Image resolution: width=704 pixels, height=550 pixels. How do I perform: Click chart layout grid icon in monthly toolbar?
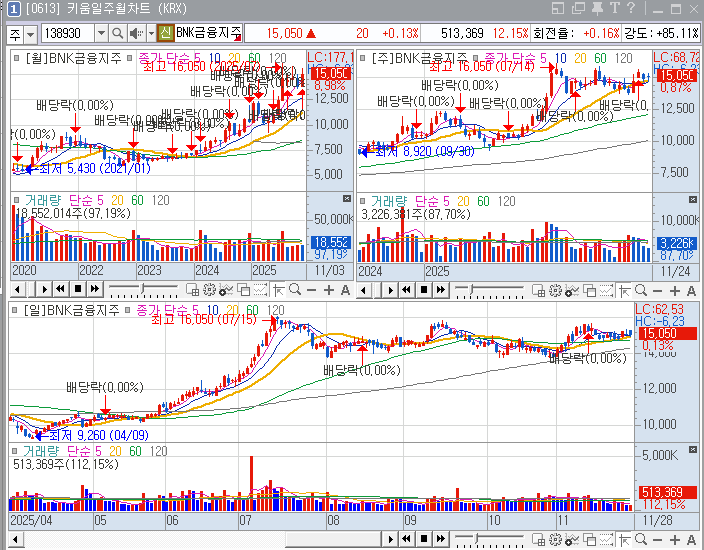click(193, 290)
